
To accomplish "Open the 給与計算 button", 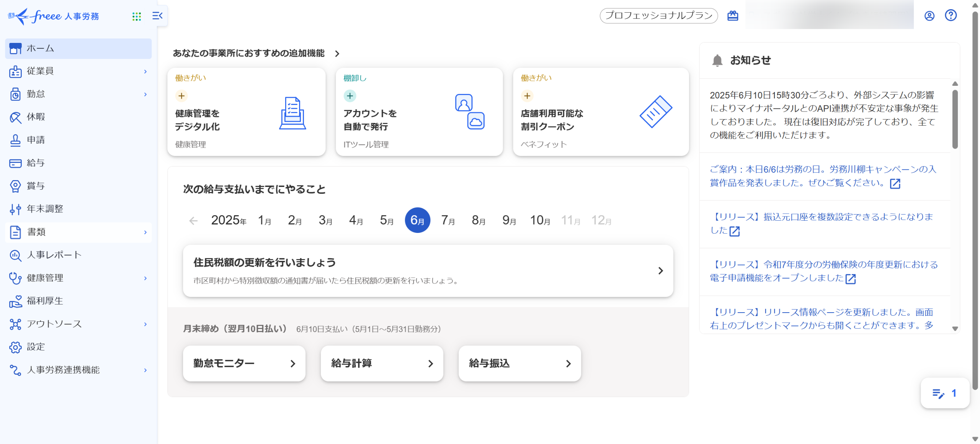I will [382, 363].
